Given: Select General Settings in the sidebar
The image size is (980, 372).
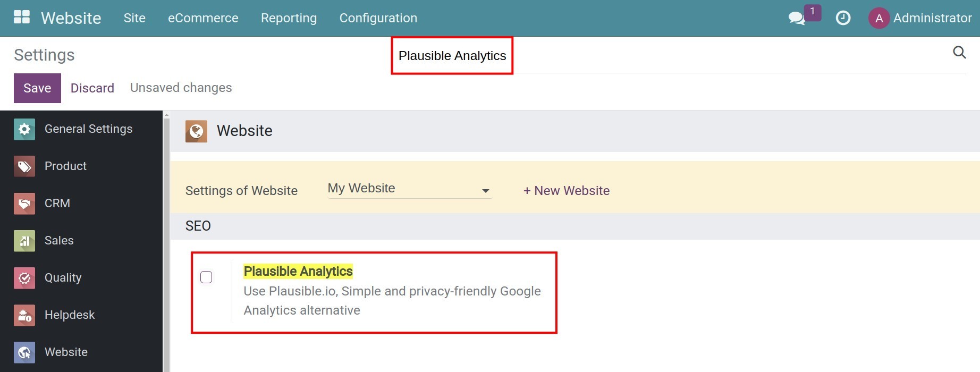Looking at the screenshot, I should point(89,129).
